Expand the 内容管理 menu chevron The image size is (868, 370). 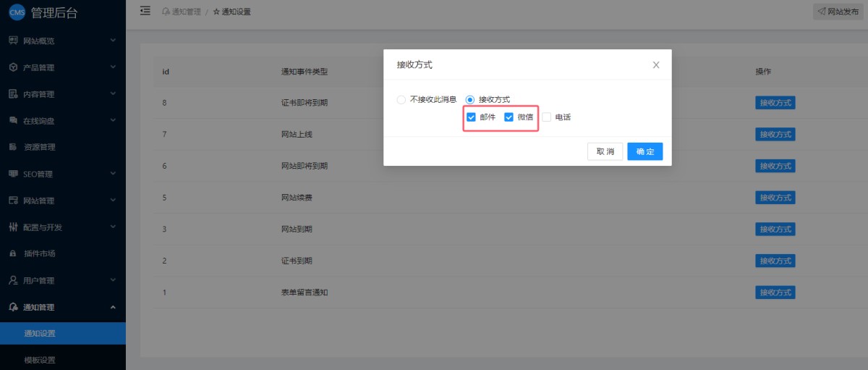tap(113, 94)
